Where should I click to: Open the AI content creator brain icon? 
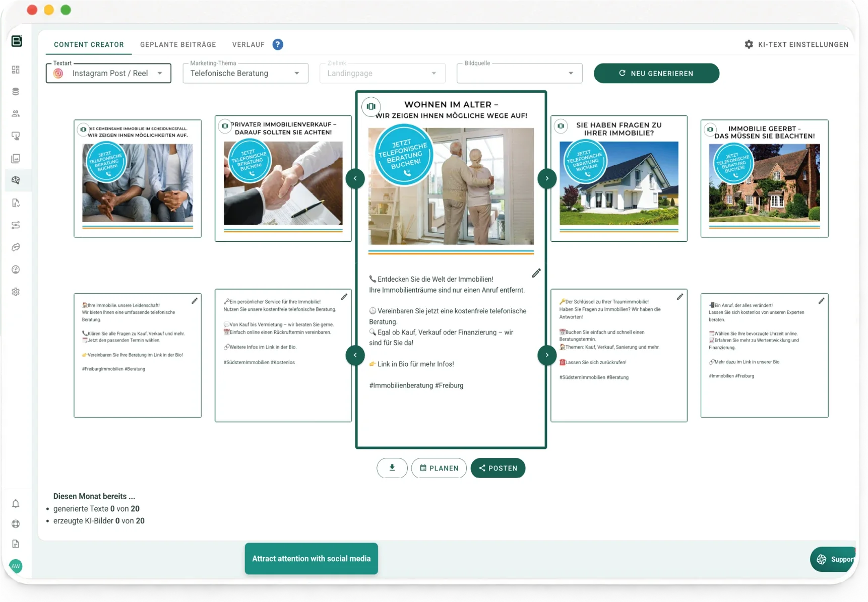coord(16,180)
